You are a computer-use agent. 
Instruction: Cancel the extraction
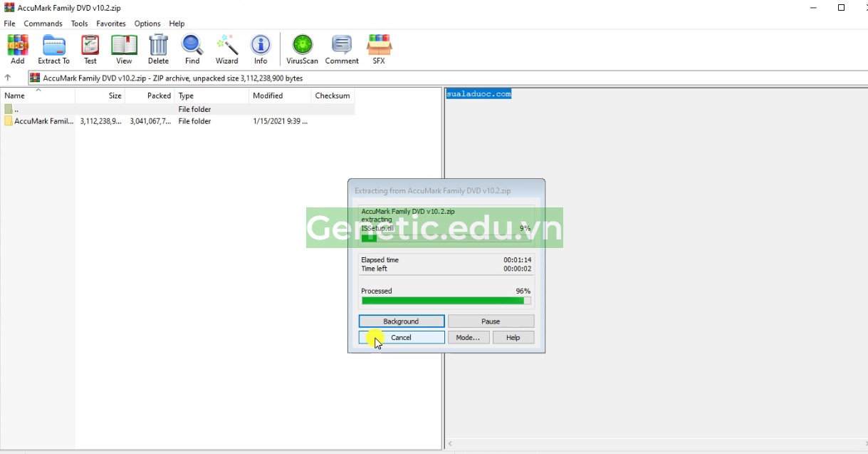402,337
